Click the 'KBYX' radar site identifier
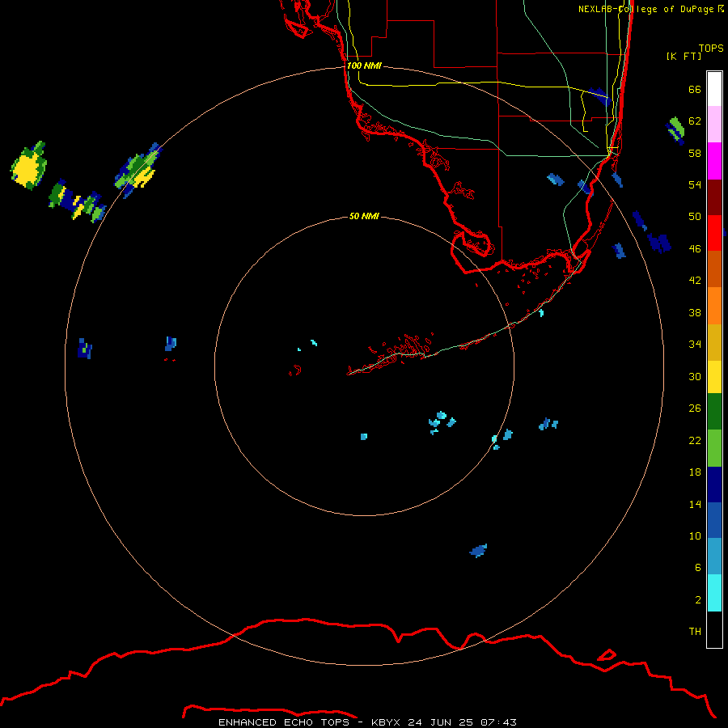The image size is (728, 728). (385, 722)
